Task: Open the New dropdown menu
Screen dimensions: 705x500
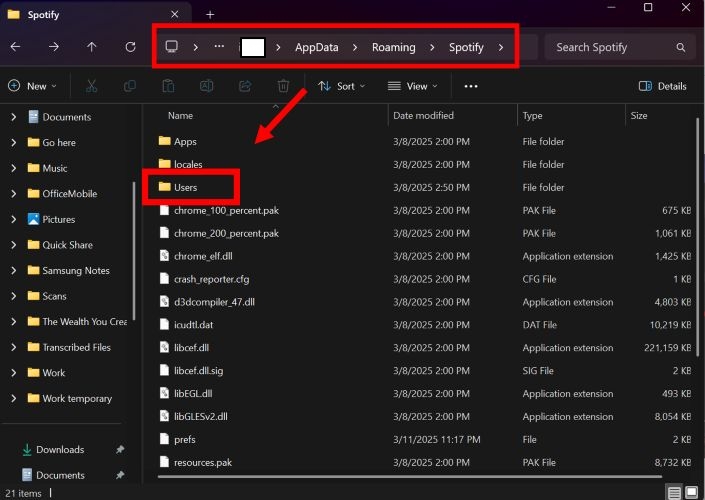Action: pyautogui.click(x=33, y=86)
